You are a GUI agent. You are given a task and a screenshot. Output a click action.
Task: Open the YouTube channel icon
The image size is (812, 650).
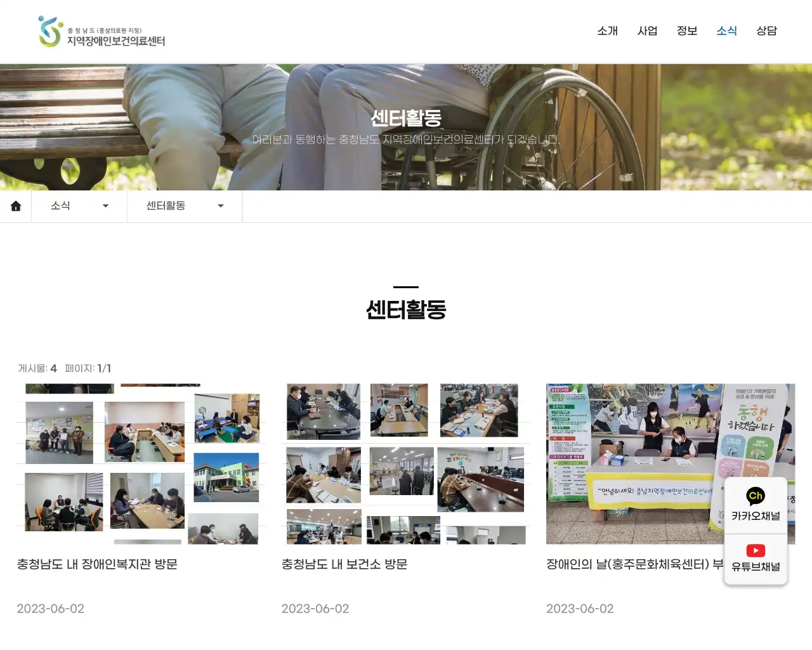click(756, 550)
